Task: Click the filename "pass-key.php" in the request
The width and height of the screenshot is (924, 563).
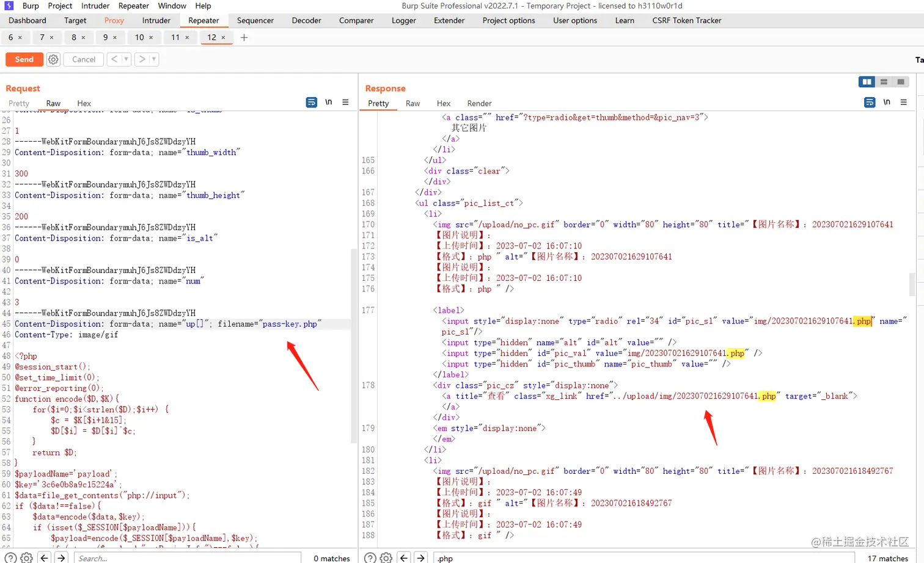Action: [x=290, y=324]
